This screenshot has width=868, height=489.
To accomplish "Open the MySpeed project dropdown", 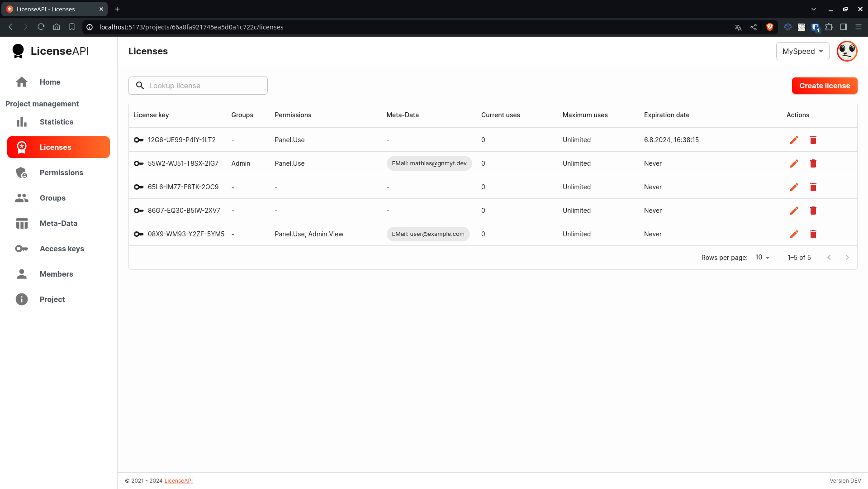I will tap(802, 51).
